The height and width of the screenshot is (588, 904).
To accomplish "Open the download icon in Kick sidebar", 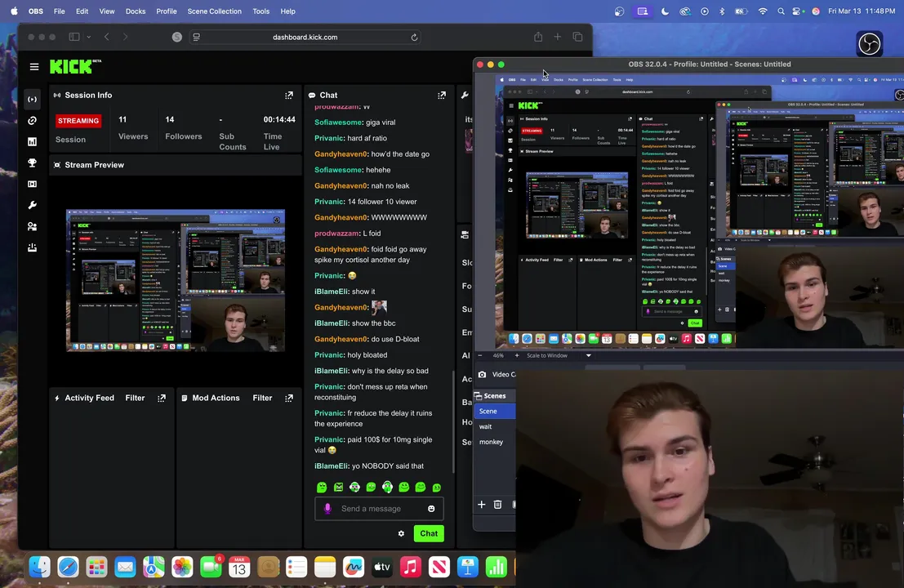I will click(x=33, y=247).
